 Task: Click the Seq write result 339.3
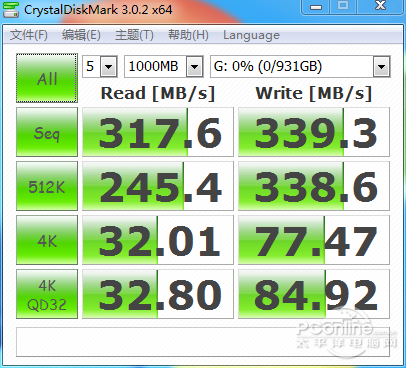(314, 132)
